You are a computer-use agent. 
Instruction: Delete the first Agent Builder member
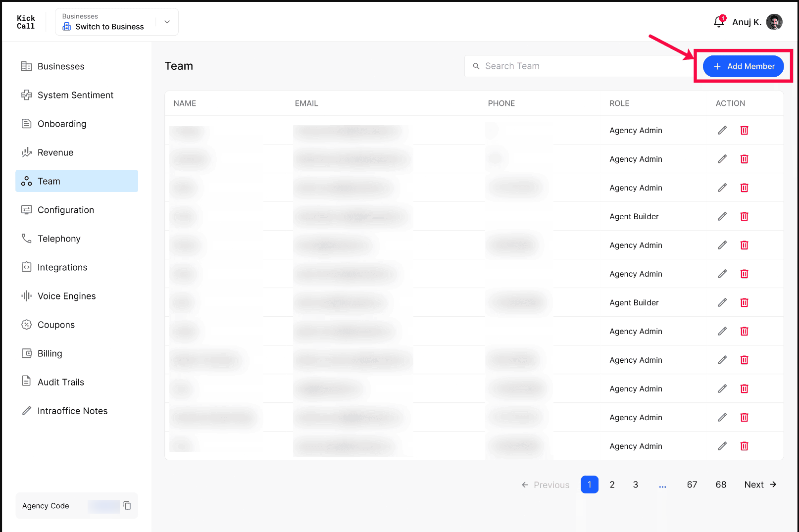tap(744, 216)
